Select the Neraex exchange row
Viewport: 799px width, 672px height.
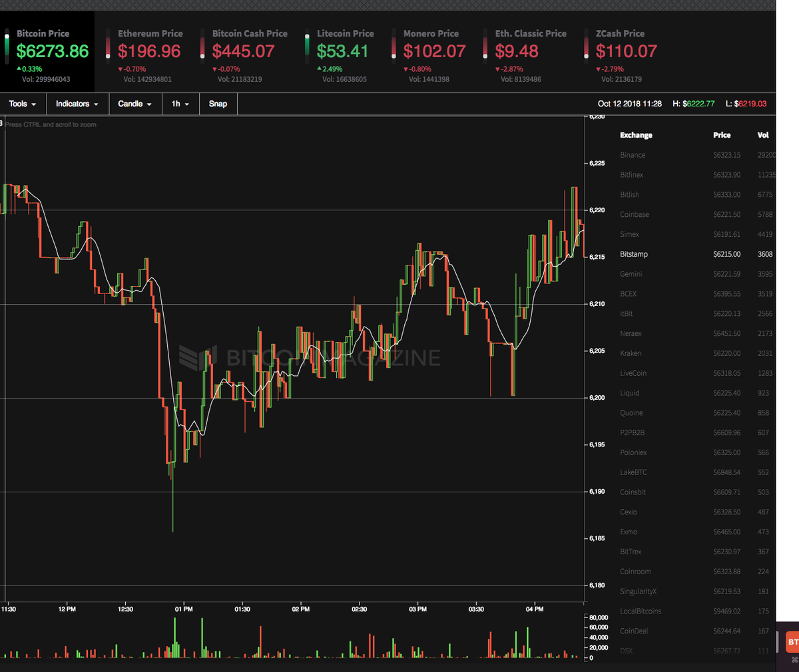pyautogui.click(x=697, y=333)
